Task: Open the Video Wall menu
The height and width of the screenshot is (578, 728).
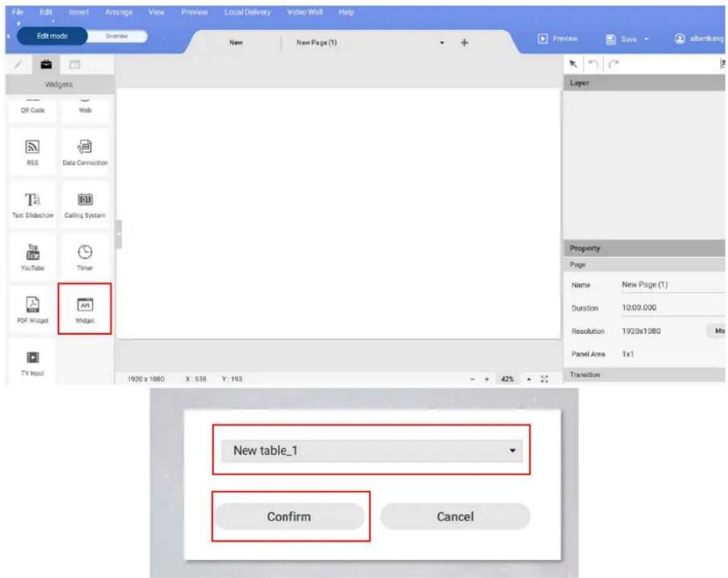Action: tap(305, 12)
